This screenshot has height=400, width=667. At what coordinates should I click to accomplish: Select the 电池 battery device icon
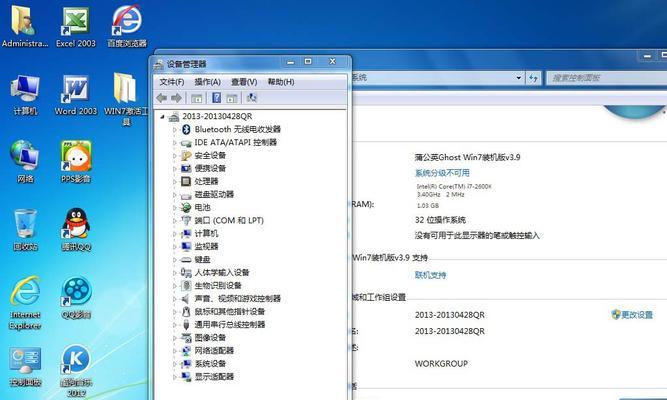pyautogui.click(x=186, y=207)
